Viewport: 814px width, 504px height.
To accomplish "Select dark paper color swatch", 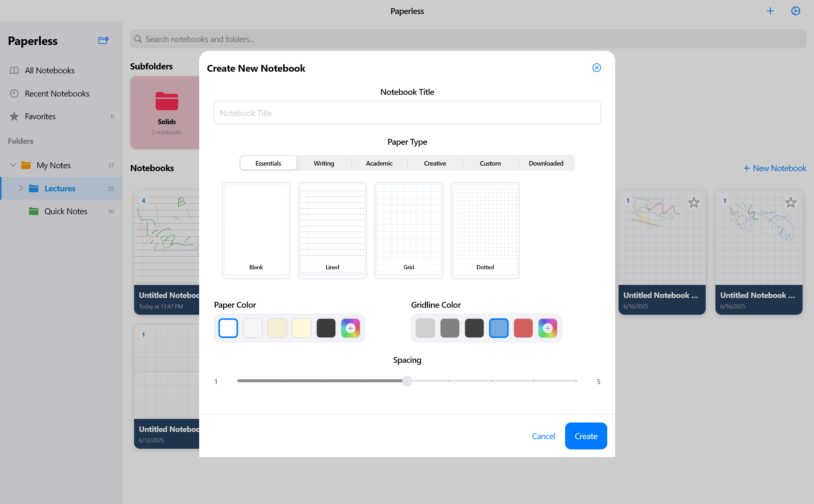I will point(326,328).
